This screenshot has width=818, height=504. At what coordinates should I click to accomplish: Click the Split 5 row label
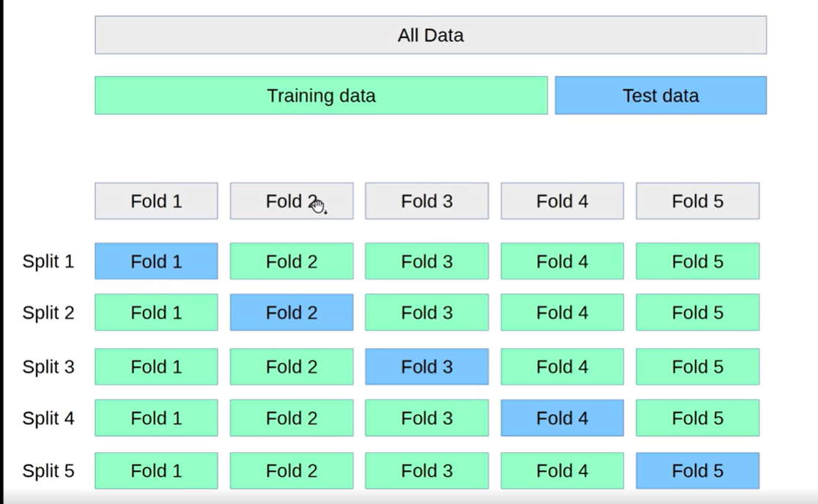(48, 470)
